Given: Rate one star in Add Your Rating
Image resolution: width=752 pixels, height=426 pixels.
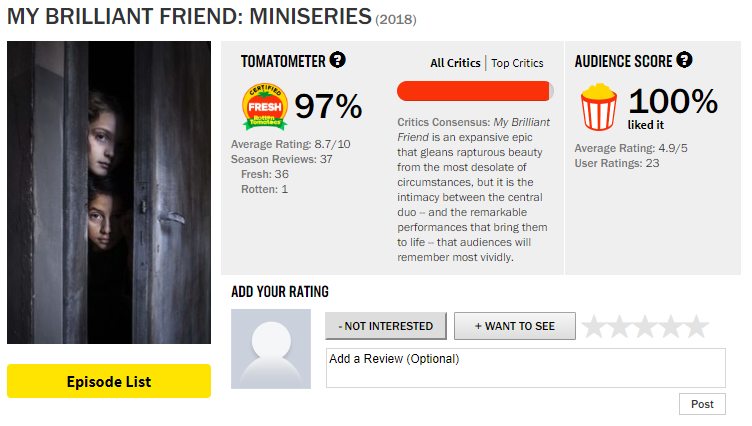Looking at the screenshot, I should 594,327.
